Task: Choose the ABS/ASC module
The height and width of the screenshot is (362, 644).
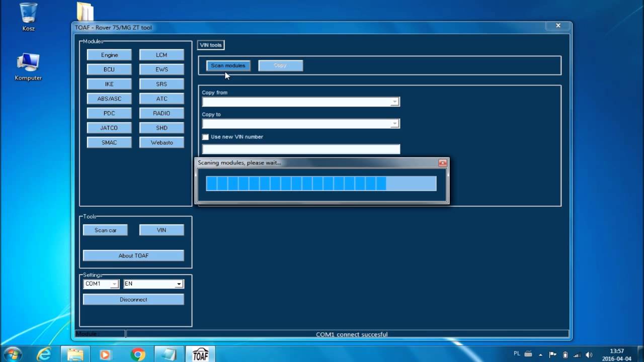Action: tap(109, 99)
